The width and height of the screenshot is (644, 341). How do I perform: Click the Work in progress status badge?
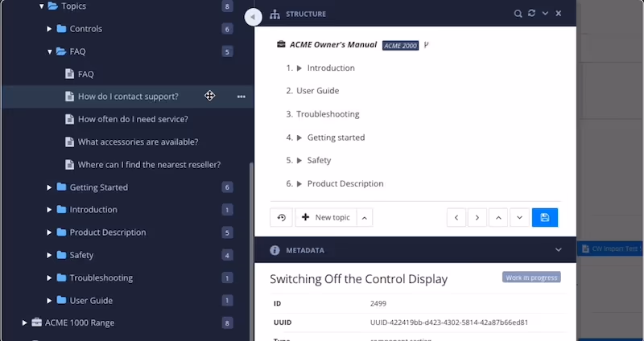point(531,277)
